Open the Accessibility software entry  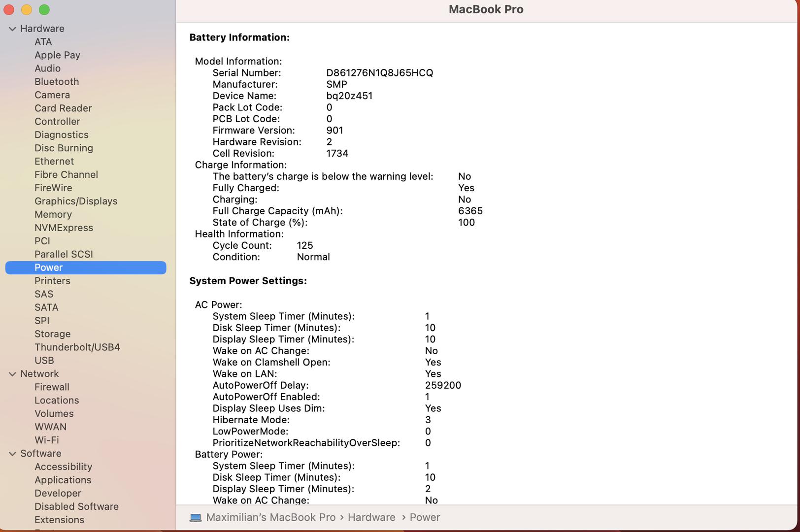tap(63, 467)
